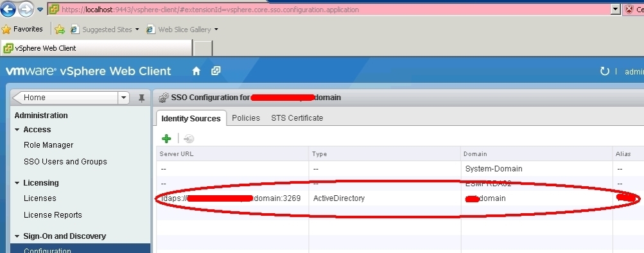This screenshot has height=253, width=644.
Task: Click the browser Back arrow button
Action: point(8,9)
